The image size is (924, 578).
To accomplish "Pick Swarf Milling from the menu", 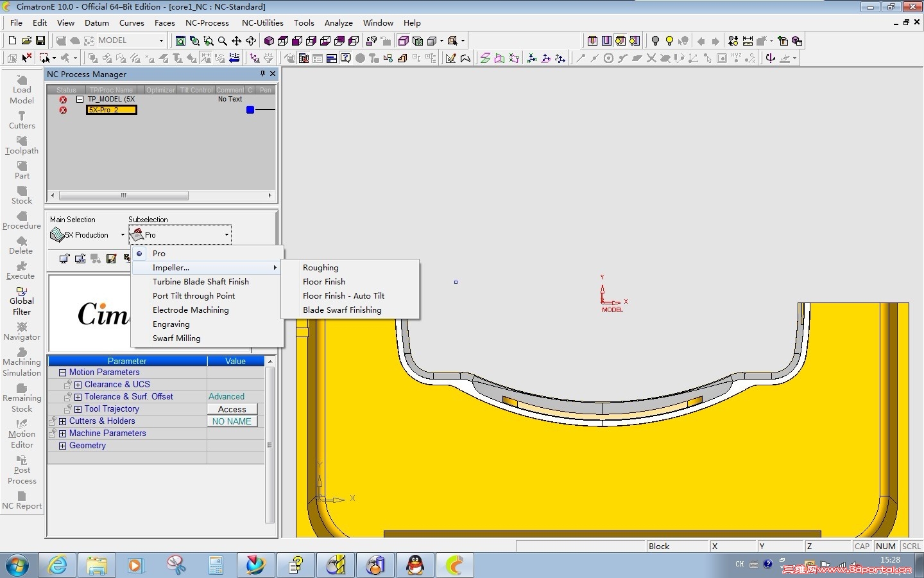I will tap(207, 338).
